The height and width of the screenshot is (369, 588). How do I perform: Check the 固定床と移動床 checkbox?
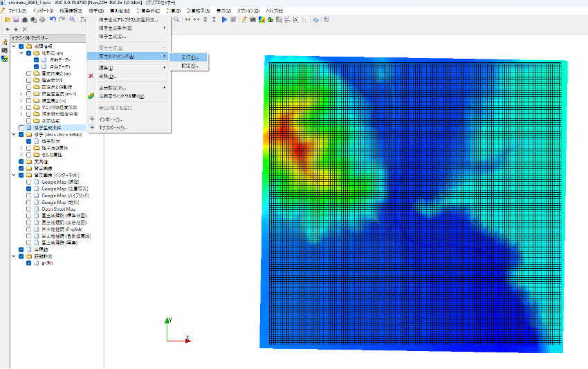[x=29, y=87]
